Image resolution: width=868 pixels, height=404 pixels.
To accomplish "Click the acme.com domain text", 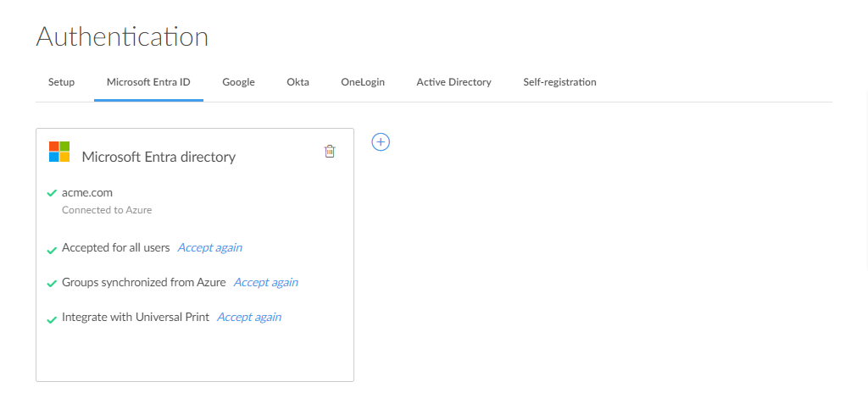I will [87, 192].
